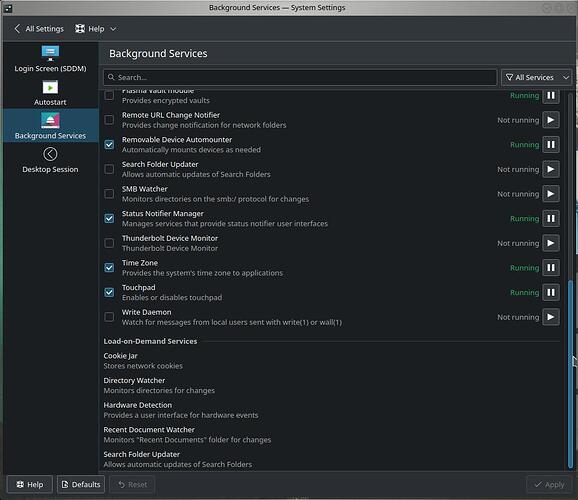Enable the Search Folder Updater checkbox
578x500 pixels.
pos(109,169)
